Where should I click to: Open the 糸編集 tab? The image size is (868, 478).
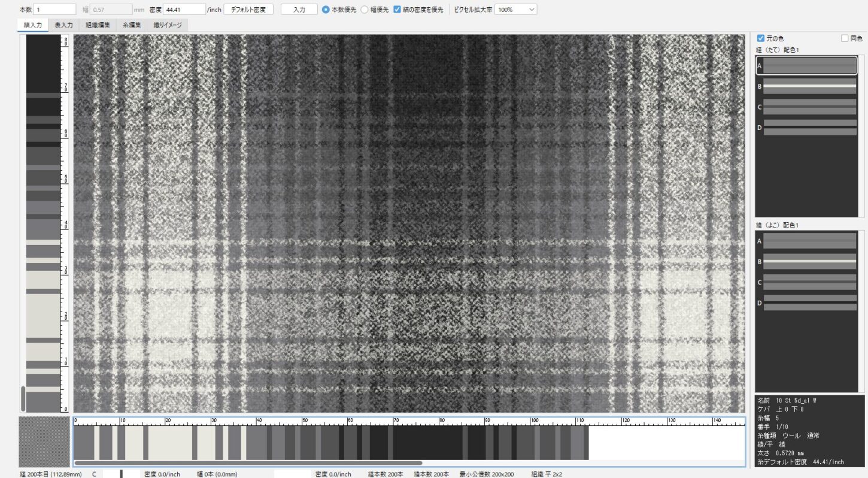coord(132,25)
